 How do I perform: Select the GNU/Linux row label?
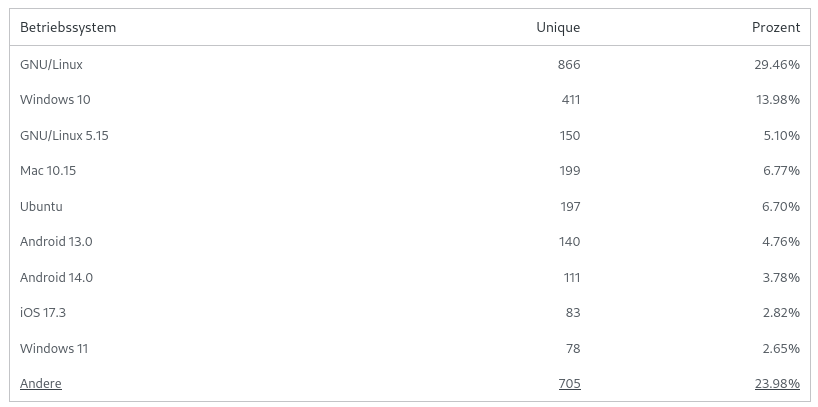coord(51,65)
